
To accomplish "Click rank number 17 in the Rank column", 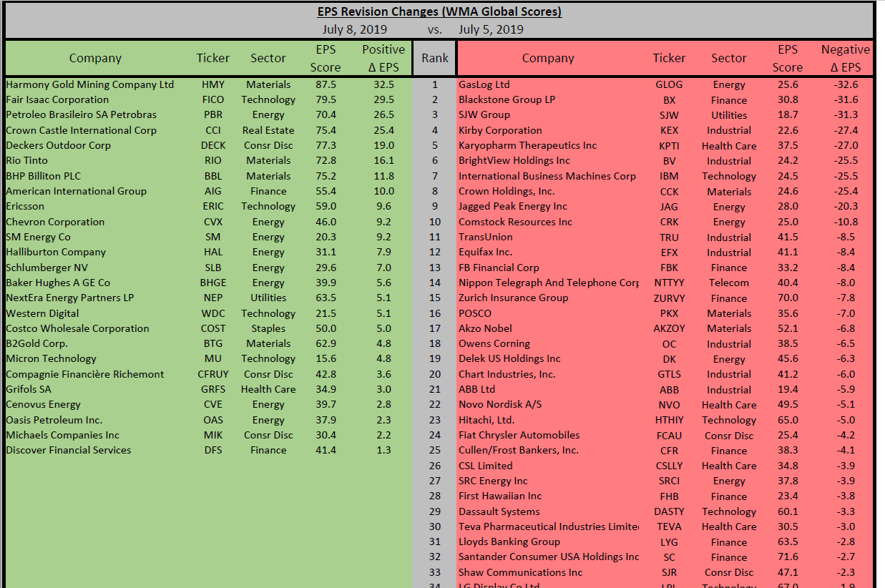I will (x=435, y=328).
